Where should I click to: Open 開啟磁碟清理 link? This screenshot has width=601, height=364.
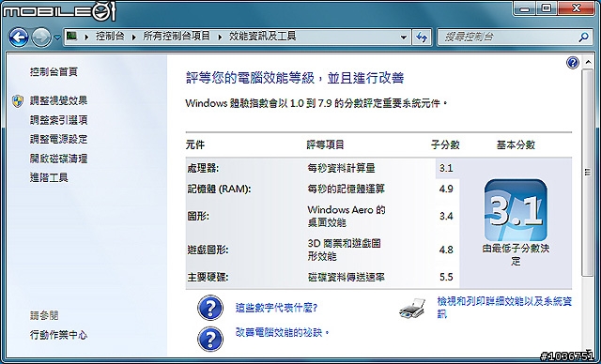pos(58,159)
